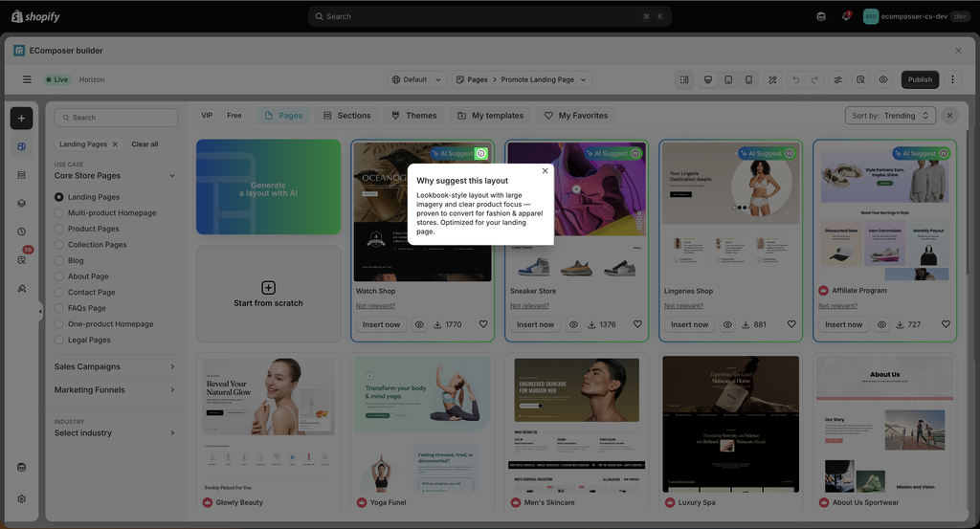
Task: Switch to mobile preview device
Action: tap(748, 79)
